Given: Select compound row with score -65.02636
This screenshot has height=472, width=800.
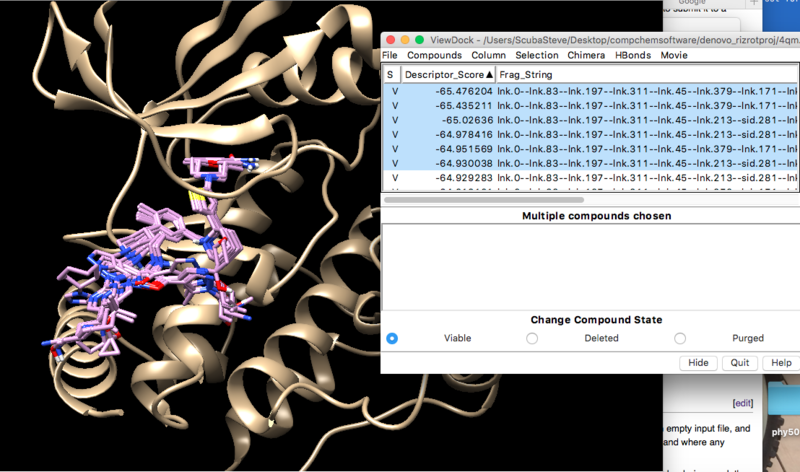Looking at the screenshot, I should 590,120.
